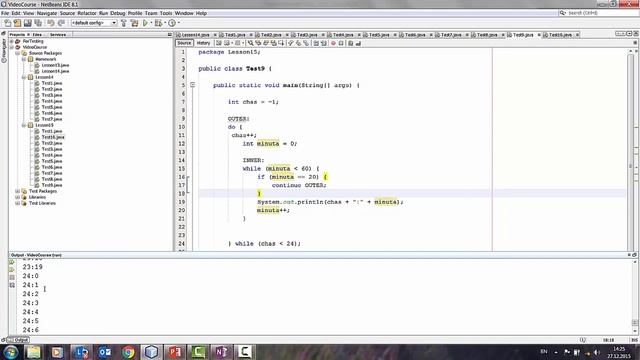Click the Redo toolbar icon

[x=61, y=23]
